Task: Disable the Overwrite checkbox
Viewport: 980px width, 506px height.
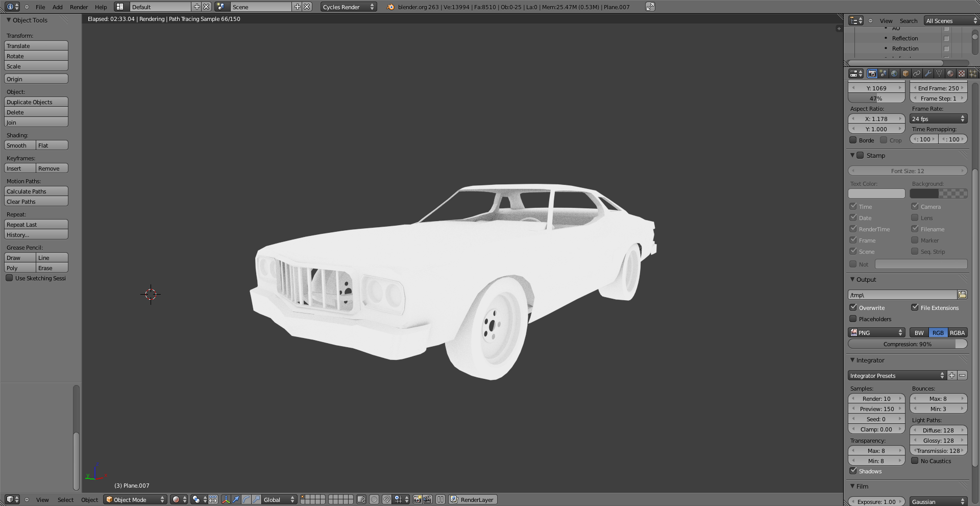Action: click(x=853, y=307)
